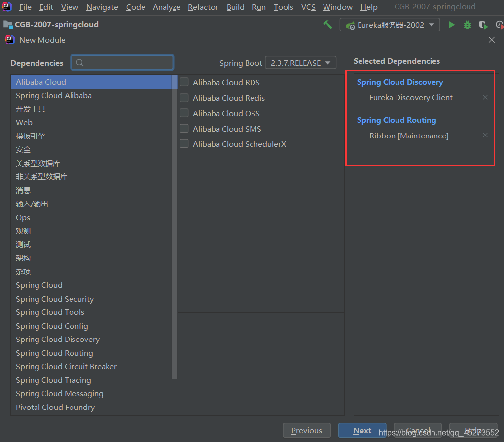Open the Navigate menu
The image size is (504, 442).
point(102,7)
